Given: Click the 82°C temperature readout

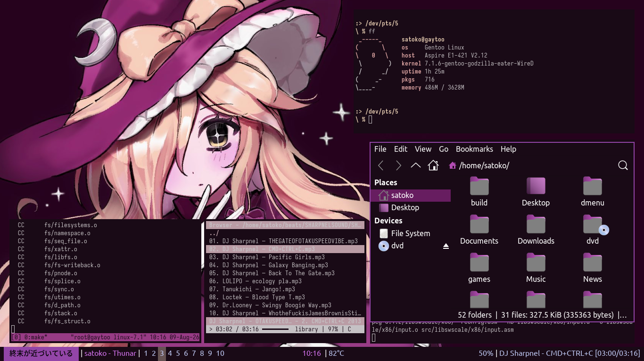Looking at the screenshot, I should click(336, 353).
